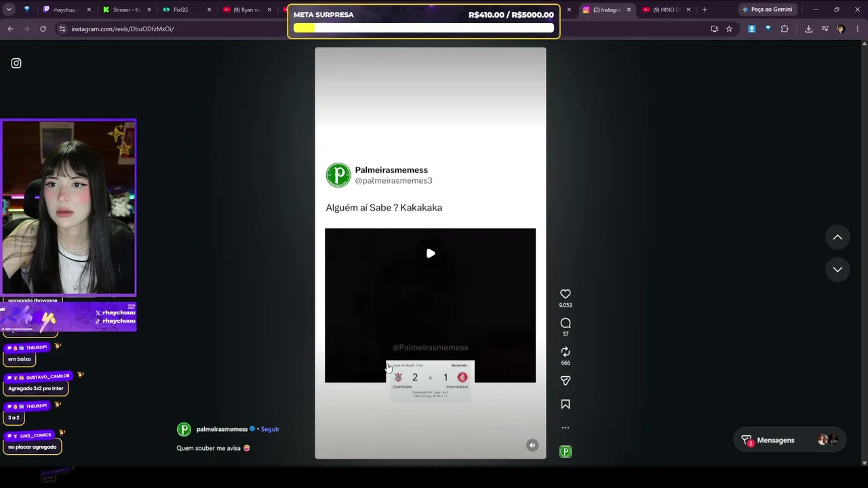Click the chat message "Agregado 3x2 pro Inter"
This screenshot has width=868, height=488.
click(36, 388)
